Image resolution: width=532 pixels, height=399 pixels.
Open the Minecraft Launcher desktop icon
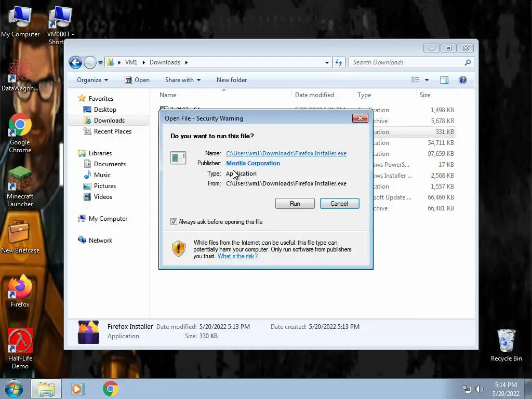(x=20, y=187)
